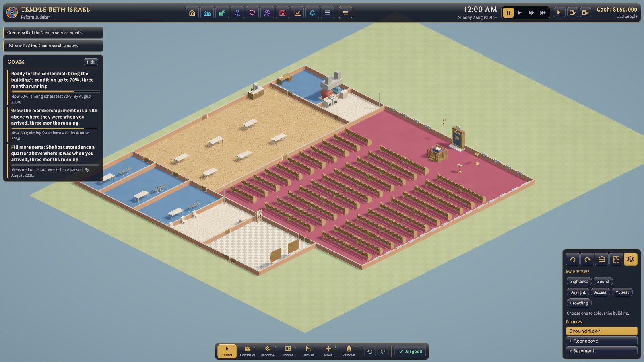This screenshot has height=362, width=644.
Task: Enable the Sound map view
Action: pyautogui.click(x=603, y=282)
